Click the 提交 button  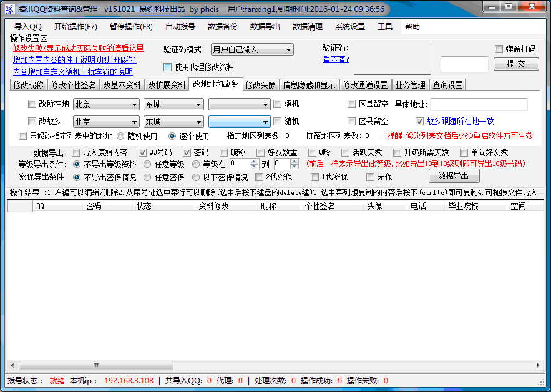click(x=516, y=64)
